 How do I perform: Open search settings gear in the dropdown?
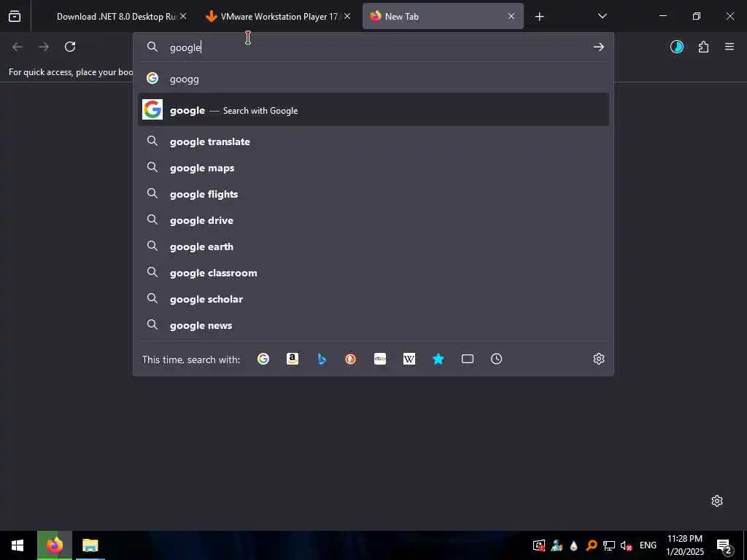point(599,359)
